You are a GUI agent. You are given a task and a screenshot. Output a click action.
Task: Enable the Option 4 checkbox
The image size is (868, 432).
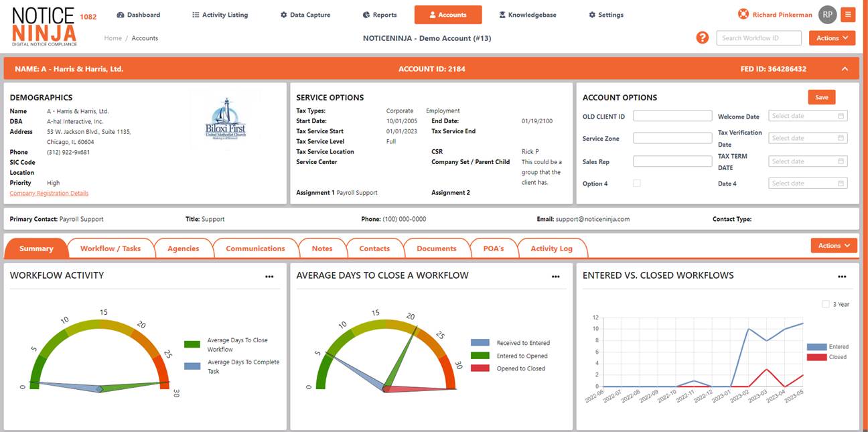[637, 182]
